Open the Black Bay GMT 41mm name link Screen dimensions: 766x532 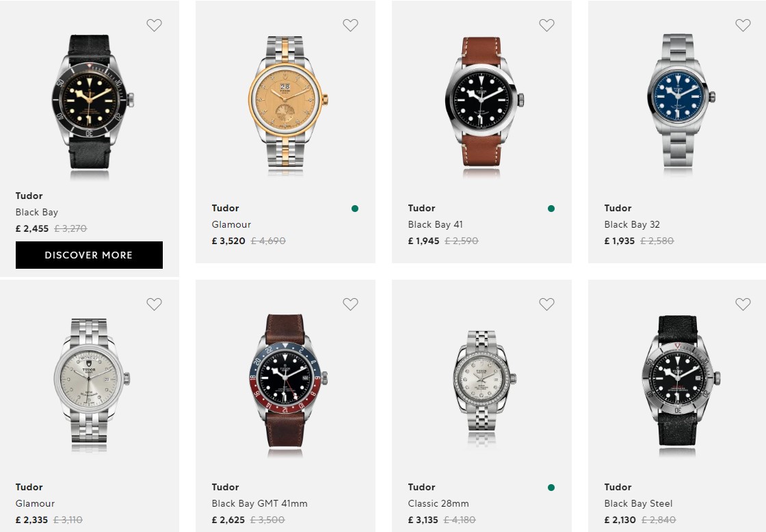coord(259,503)
